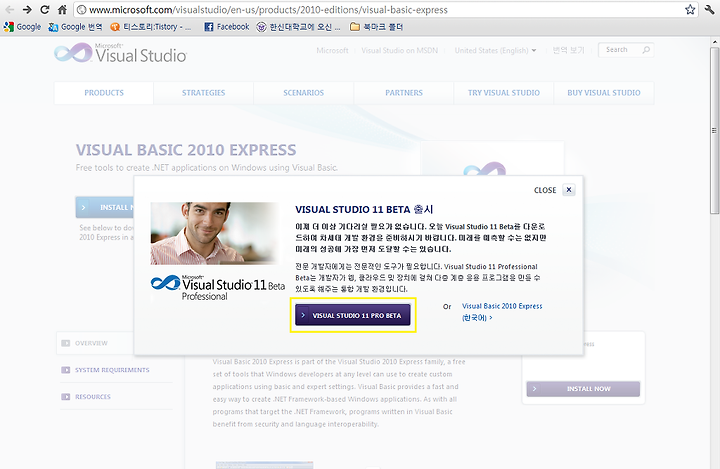Open the BUY VISUAL STUDIO tab
The image size is (720, 469).
tap(604, 93)
